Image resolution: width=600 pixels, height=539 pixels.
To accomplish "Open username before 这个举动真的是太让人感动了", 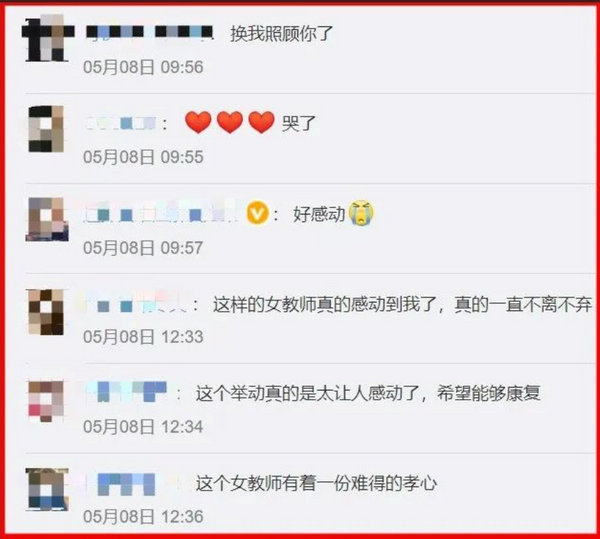I will 127,392.
